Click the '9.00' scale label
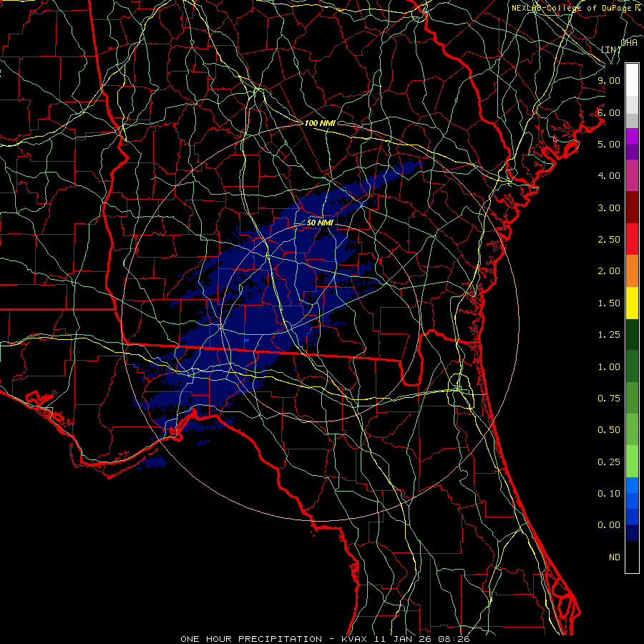 pos(609,80)
